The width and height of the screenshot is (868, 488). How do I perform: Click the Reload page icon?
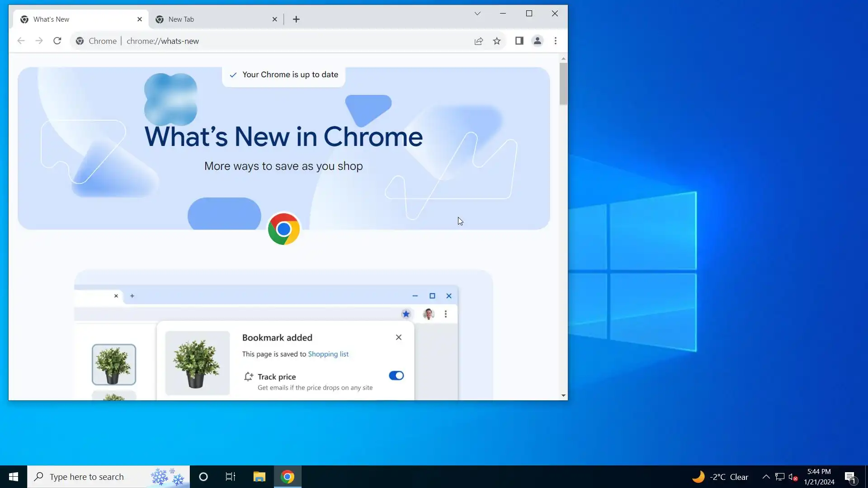(57, 41)
